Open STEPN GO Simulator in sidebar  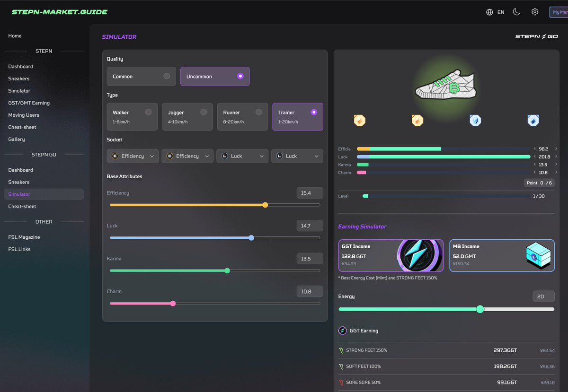[x=44, y=194]
